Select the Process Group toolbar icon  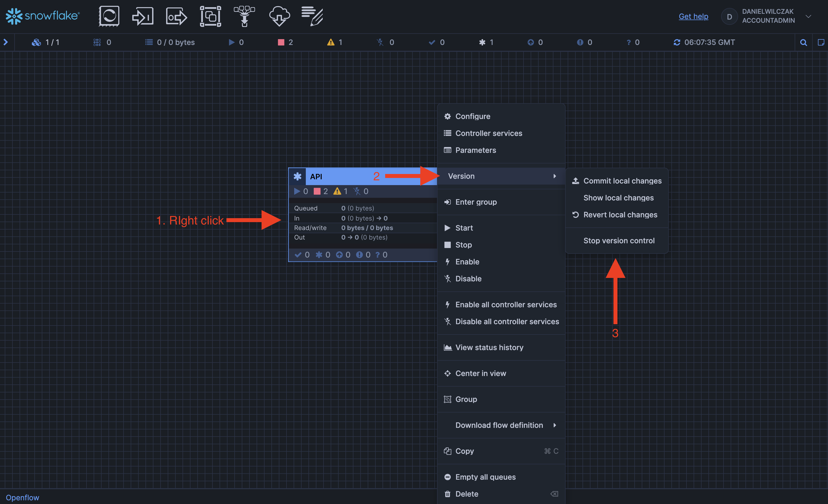click(x=210, y=16)
